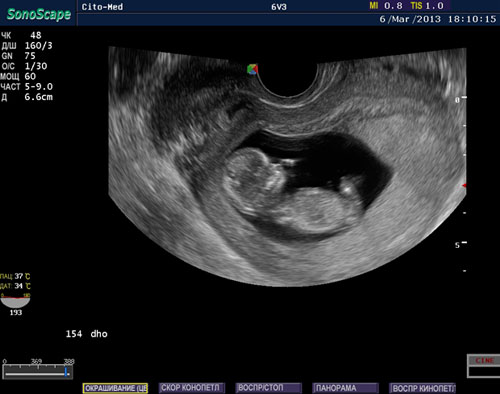Viewport: 500px width, 394px height.
Task: Click the Д 6.6cm depth parameter
Action: 27,97
